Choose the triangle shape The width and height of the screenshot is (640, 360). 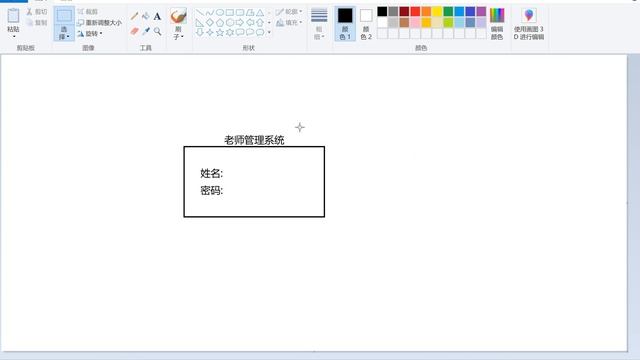click(x=260, y=12)
